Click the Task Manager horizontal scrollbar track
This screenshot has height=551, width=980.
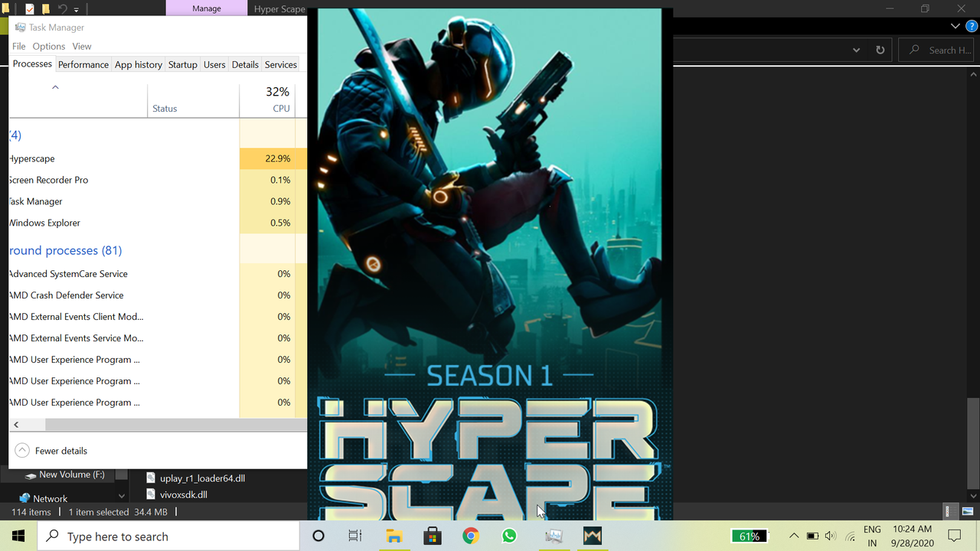click(176, 424)
